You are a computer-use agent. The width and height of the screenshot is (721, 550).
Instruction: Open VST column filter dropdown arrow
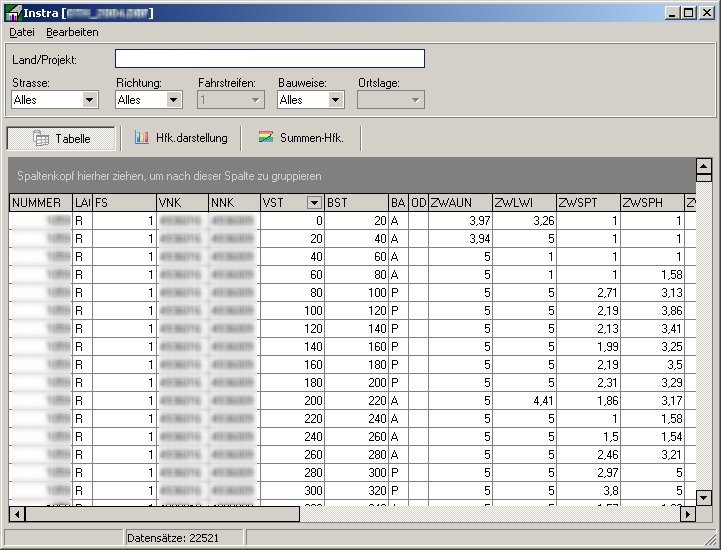point(314,203)
